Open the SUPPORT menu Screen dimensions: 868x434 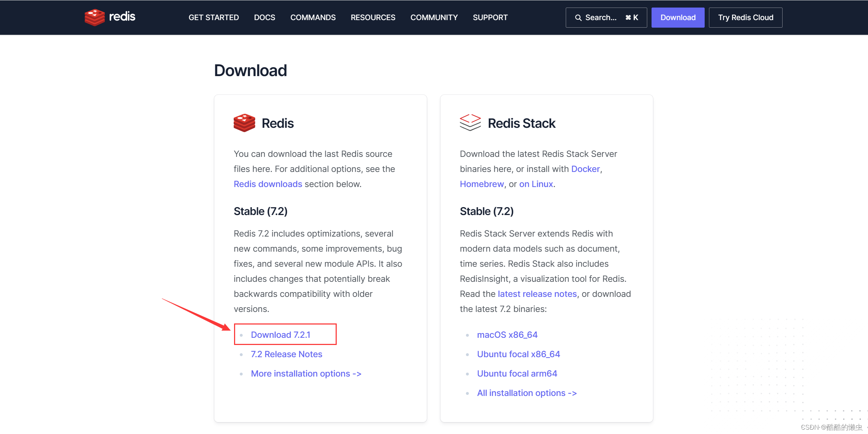[490, 18]
